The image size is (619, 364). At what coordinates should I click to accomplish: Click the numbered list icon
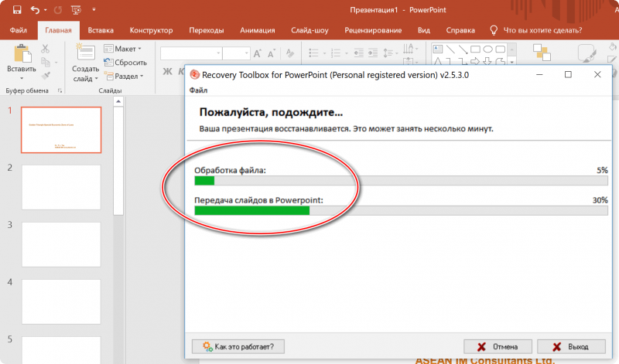click(x=336, y=53)
